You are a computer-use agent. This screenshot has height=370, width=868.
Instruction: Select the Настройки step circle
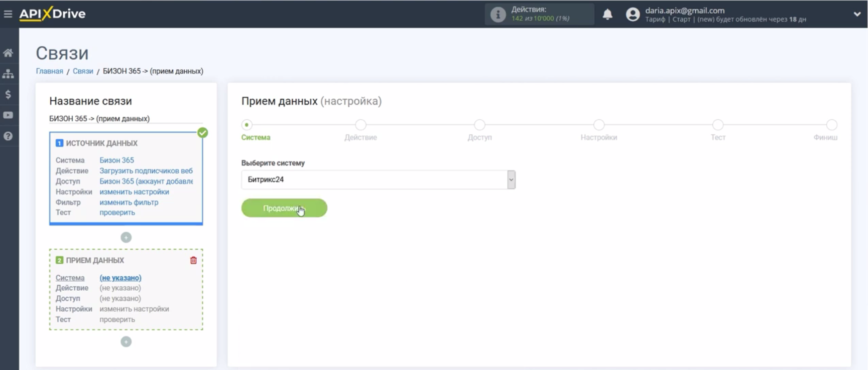click(599, 124)
